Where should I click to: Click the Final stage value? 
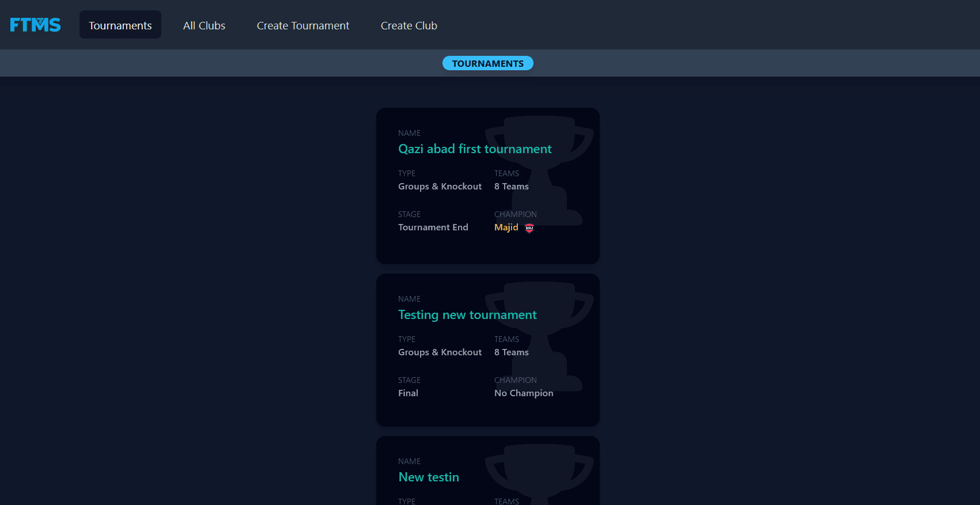click(408, 393)
